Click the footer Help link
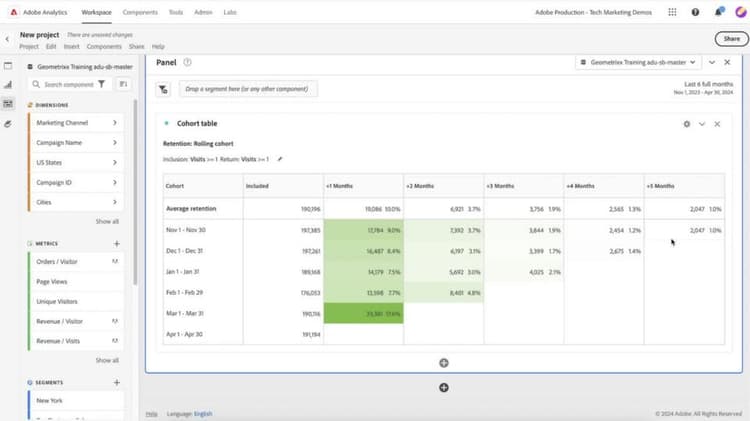Viewport: 750px width, 421px height. (x=151, y=414)
